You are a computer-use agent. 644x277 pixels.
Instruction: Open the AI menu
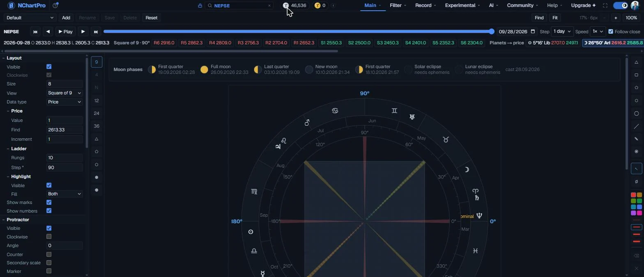(493, 5)
